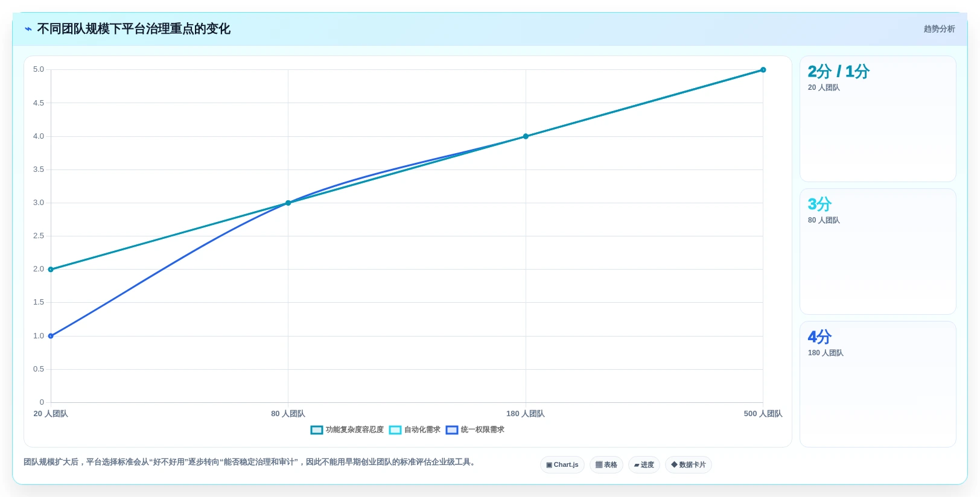Open the 2分 / 1分 data card
The width and height of the screenshot is (980, 497).
click(x=878, y=119)
